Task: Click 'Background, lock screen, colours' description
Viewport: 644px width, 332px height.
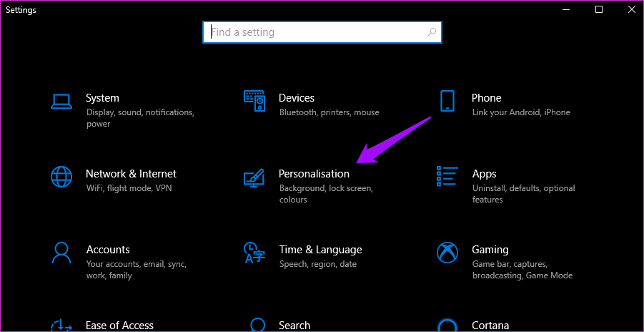Action: tap(326, 194)
